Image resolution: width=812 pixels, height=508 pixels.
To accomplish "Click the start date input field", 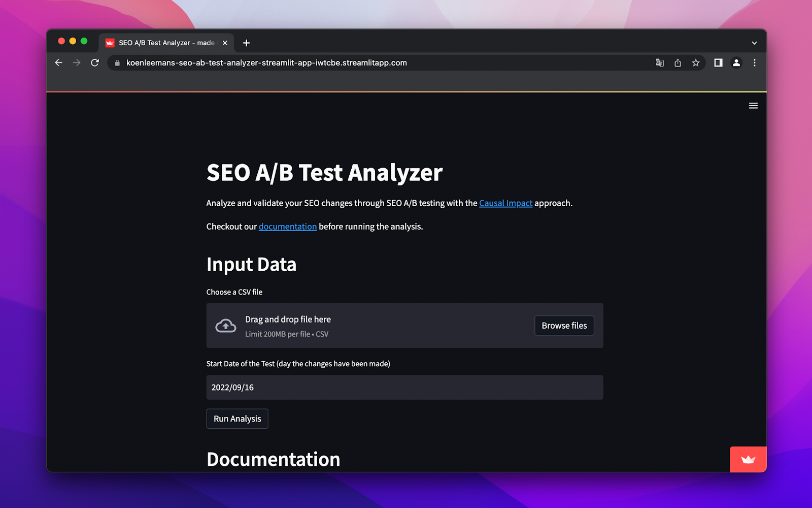I will (404, 388).
